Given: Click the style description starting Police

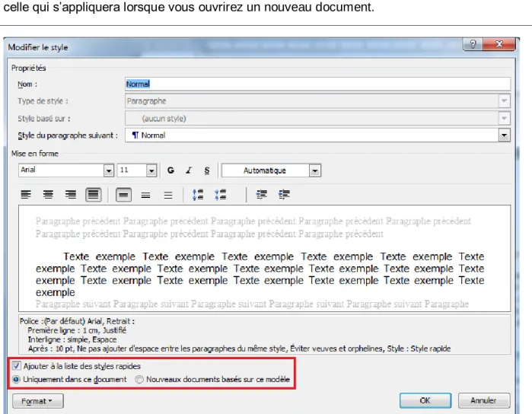Looking at the screenshot, I should coord(264,335).
